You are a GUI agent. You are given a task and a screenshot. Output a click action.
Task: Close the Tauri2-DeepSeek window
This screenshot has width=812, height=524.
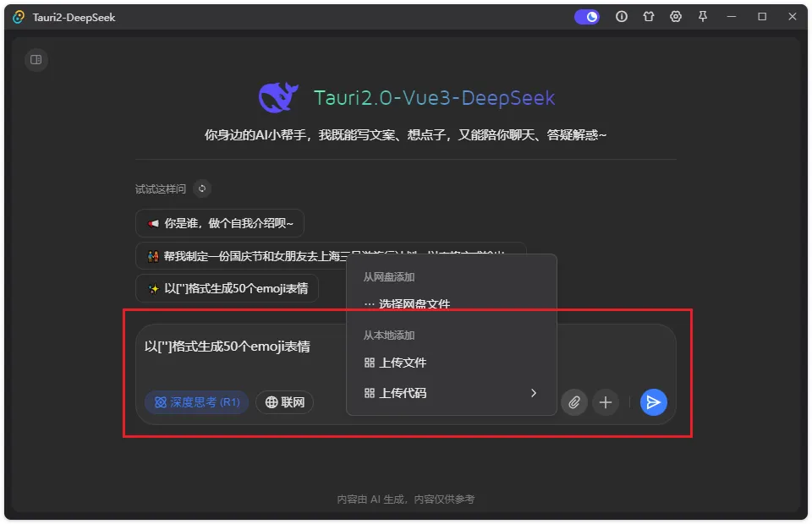point(793,17)
